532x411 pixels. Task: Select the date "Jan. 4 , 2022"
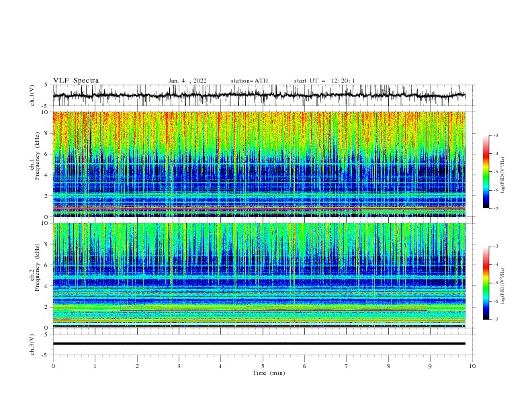(187, 81)
